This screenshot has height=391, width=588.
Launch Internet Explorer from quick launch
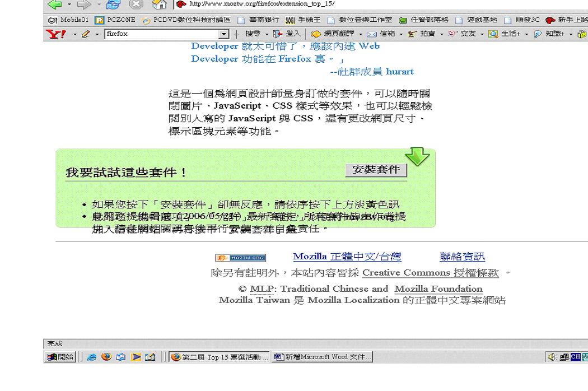click(x=91, y=357)
